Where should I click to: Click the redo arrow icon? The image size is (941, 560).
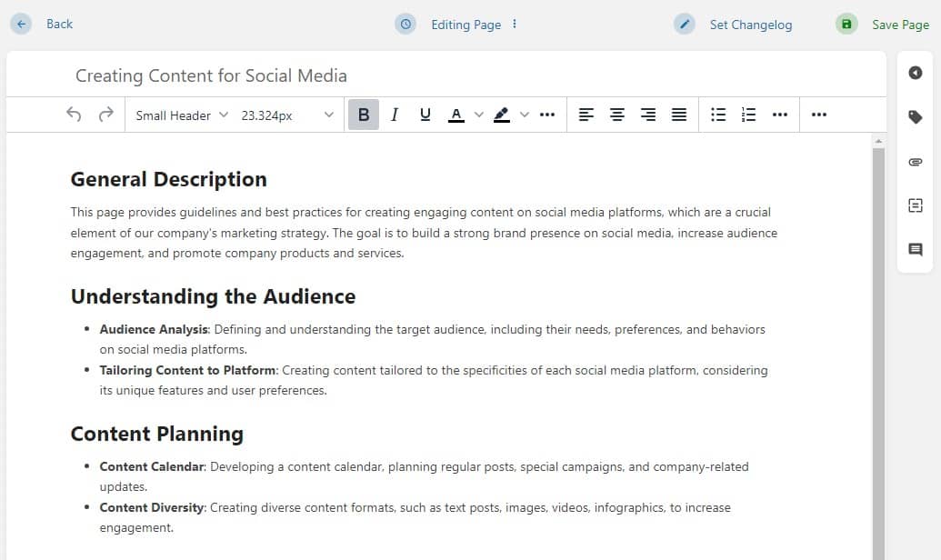106,115
